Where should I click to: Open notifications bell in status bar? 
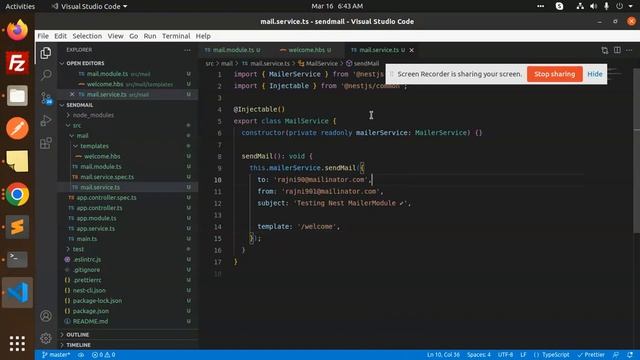click(630, 355)
